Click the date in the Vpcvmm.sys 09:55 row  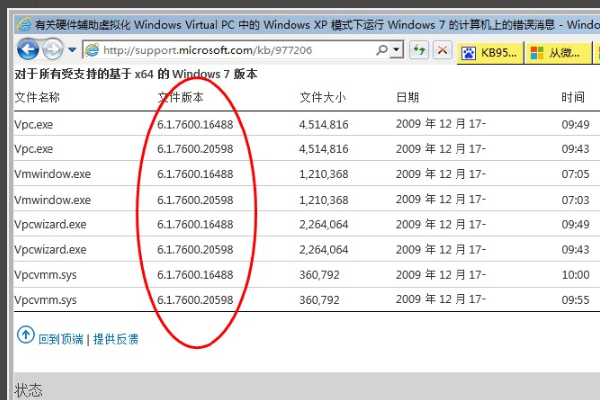tap(441, 299)
